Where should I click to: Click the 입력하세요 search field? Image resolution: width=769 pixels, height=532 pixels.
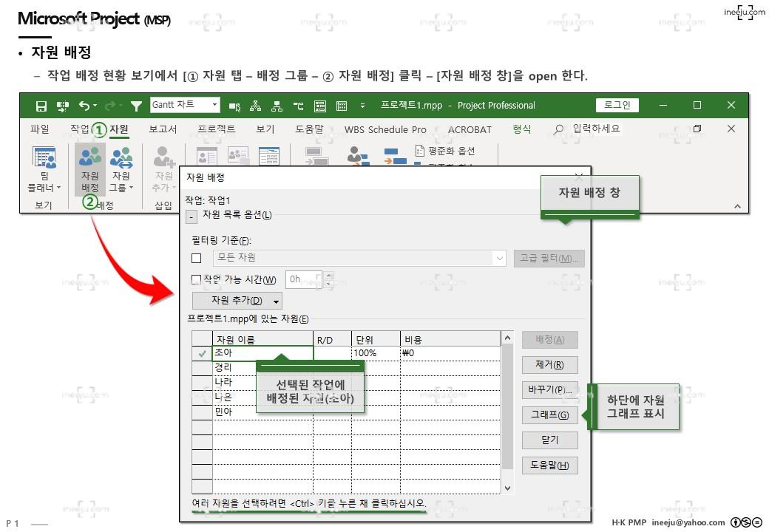[x=597, y=129]
